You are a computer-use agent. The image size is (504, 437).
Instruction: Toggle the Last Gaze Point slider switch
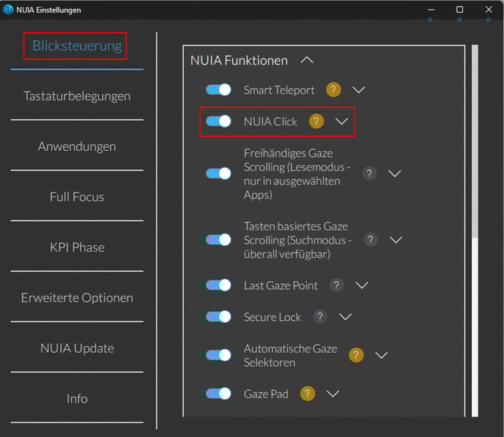point(218,285)
